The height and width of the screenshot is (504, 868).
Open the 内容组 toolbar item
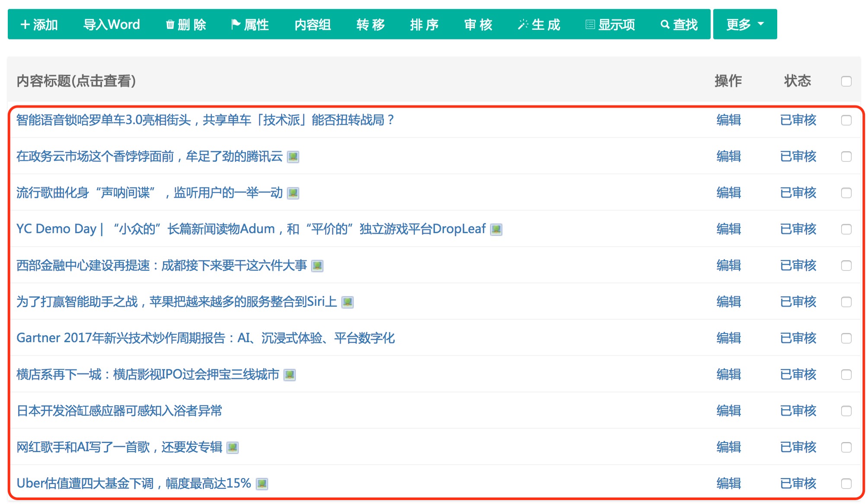tap(313, 25)
